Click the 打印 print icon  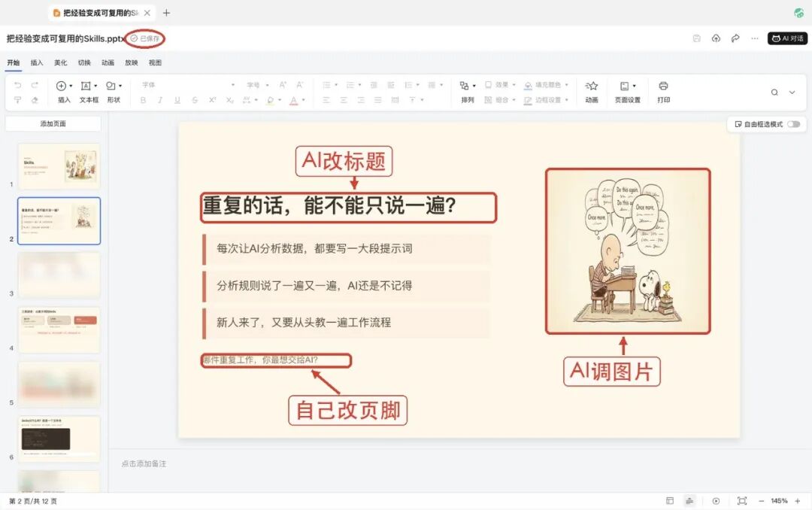click(x=663, y=86)
